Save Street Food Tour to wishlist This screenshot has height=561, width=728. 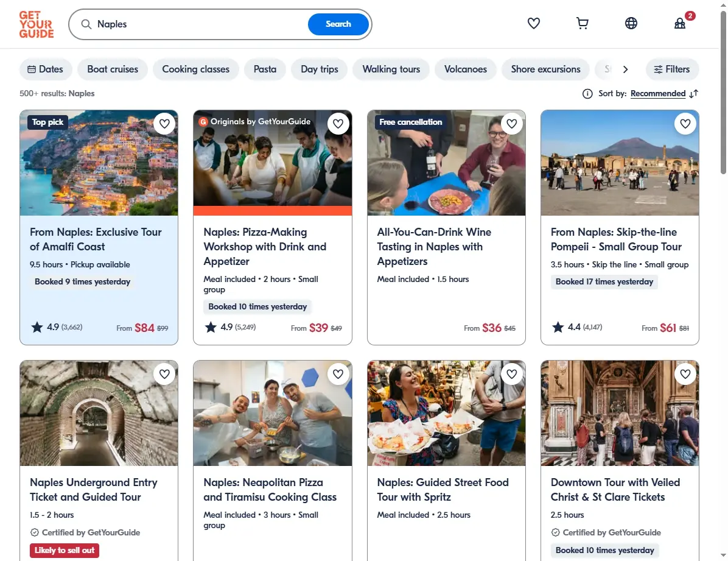point(512,373)
